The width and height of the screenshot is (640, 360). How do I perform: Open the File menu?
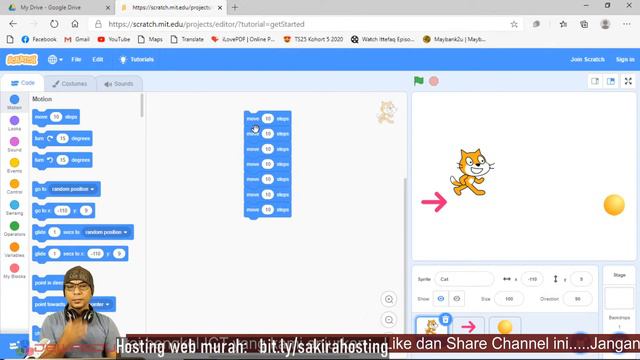click(x=76, y=60)
